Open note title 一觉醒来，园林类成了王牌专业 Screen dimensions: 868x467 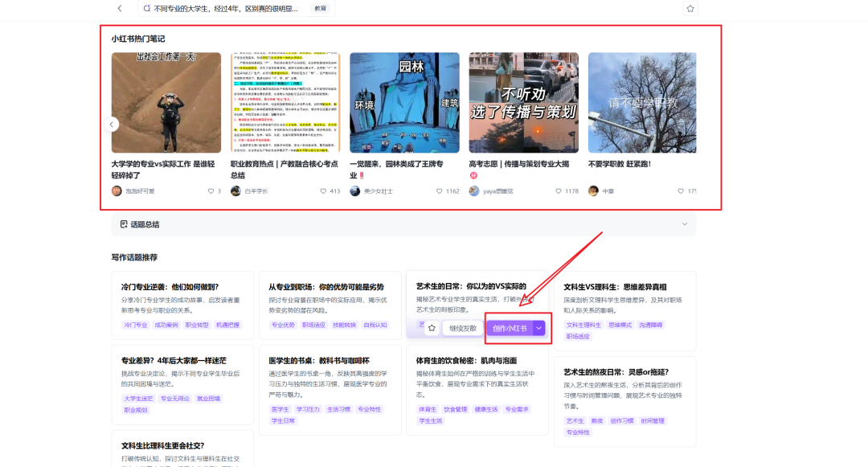(x=396, y=170)
